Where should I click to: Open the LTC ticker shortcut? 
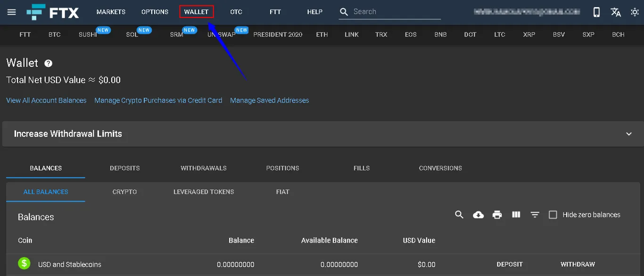(x=500, y=34)
